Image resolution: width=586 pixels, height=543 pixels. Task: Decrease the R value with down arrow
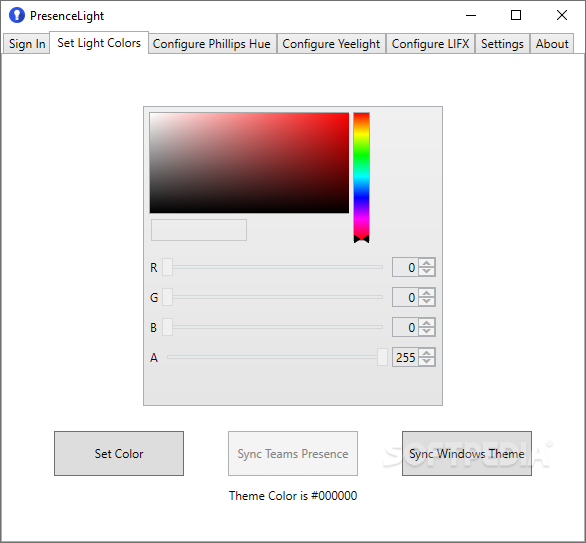coord(426,272)
